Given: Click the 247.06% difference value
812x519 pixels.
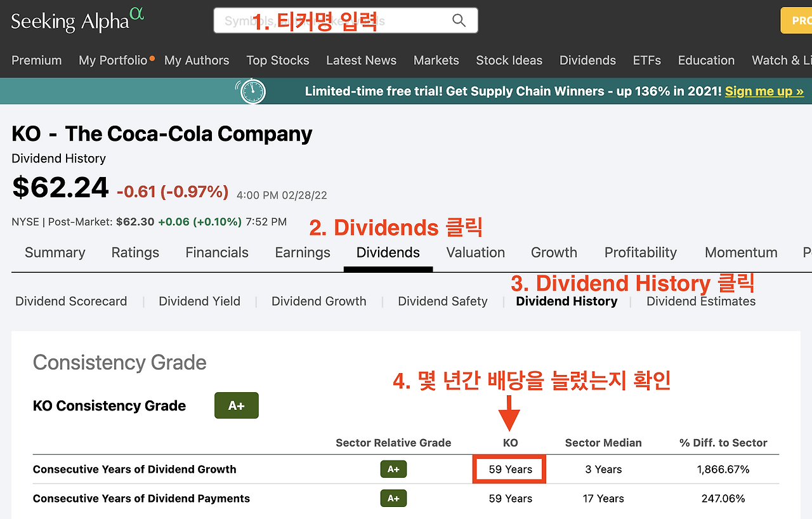Looking at the screenshot, I should pos(723,499).
